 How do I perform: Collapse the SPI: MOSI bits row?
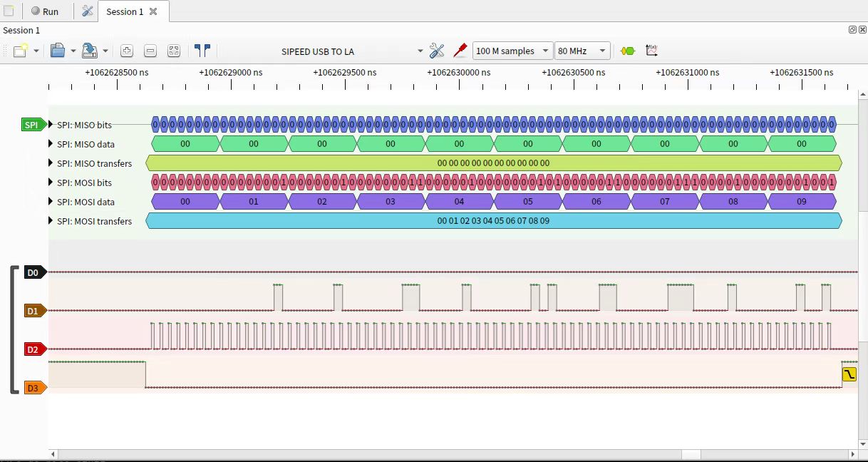coord(51,183)
